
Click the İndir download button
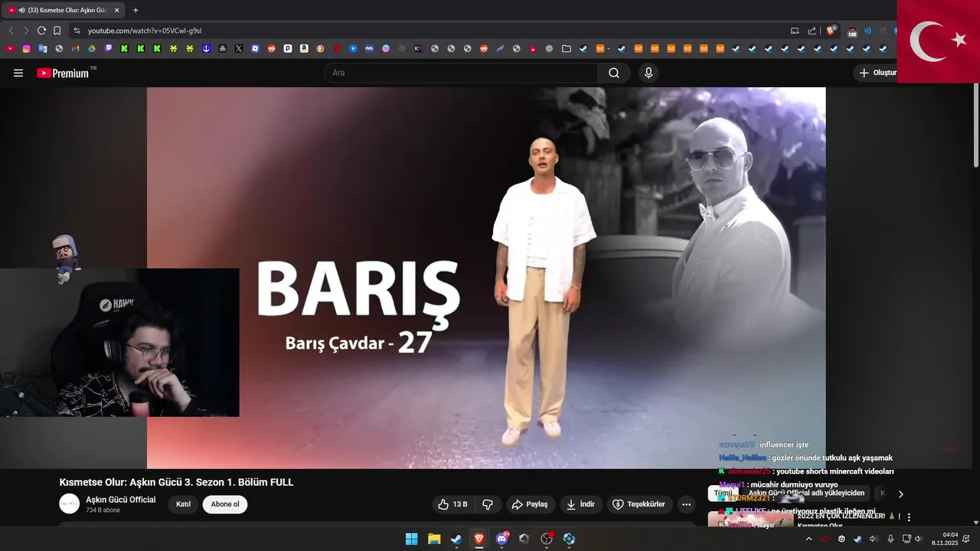pyautogui.click(x=580, y=504)
